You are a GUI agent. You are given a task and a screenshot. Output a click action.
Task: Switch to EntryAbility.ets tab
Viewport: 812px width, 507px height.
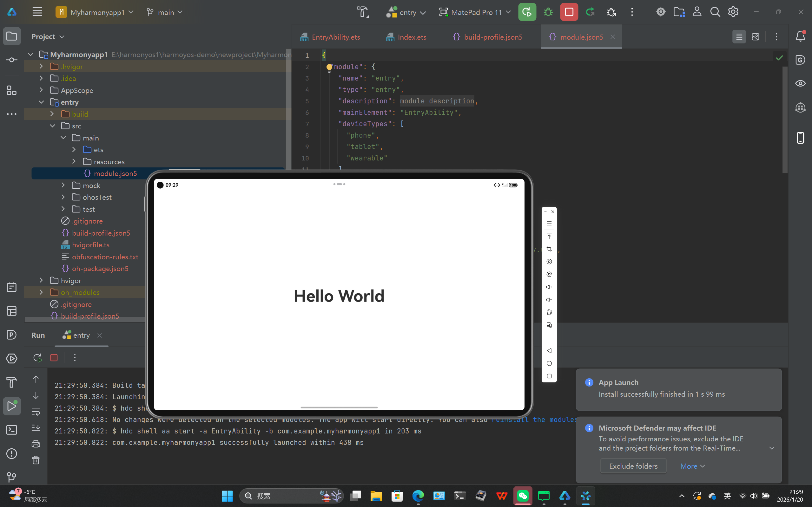(x=330, y=37)
